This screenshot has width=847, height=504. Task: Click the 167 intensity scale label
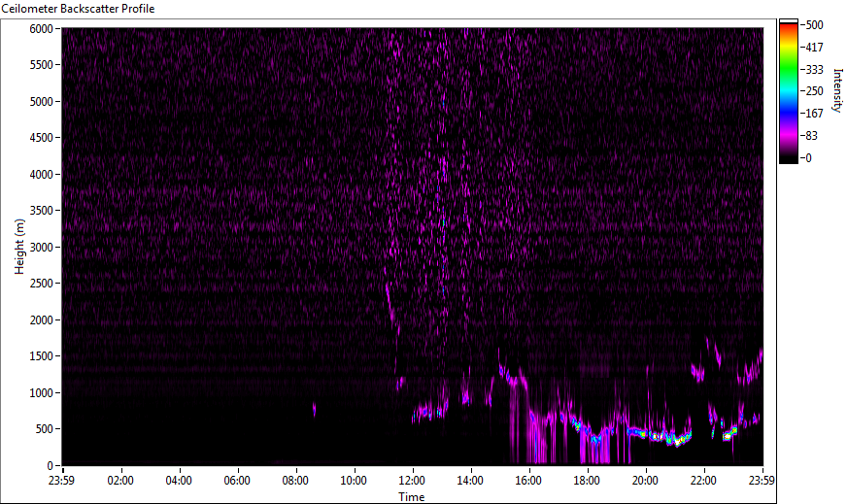(x=814, y=114)
